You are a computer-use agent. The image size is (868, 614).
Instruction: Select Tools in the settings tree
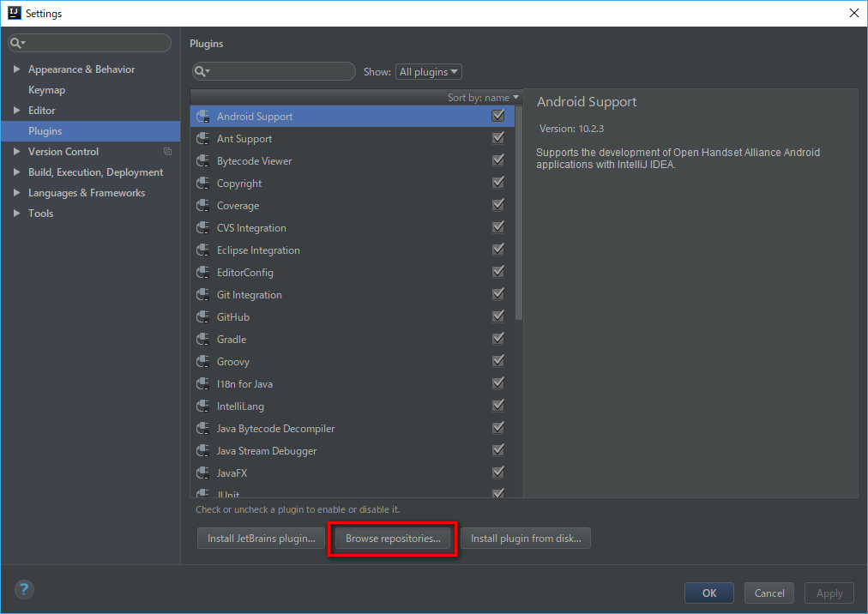(x=40, y=214)
